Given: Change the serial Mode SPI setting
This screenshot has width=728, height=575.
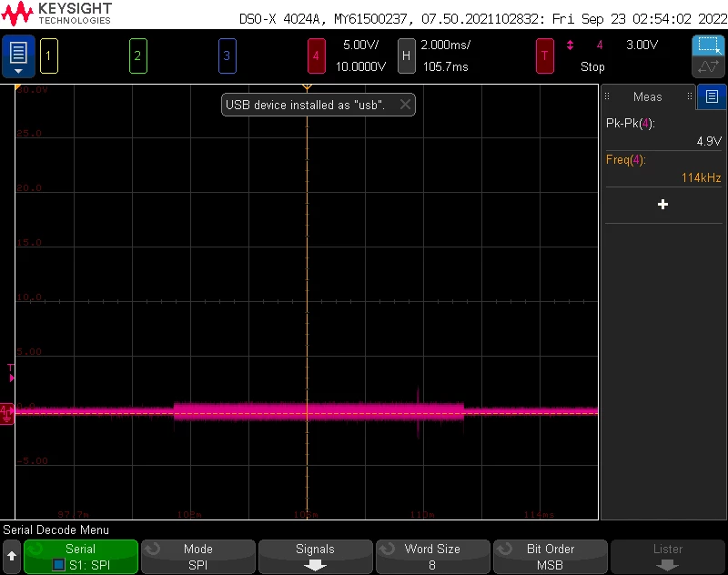Looking at the screenshot, I should tap(198, 557).
